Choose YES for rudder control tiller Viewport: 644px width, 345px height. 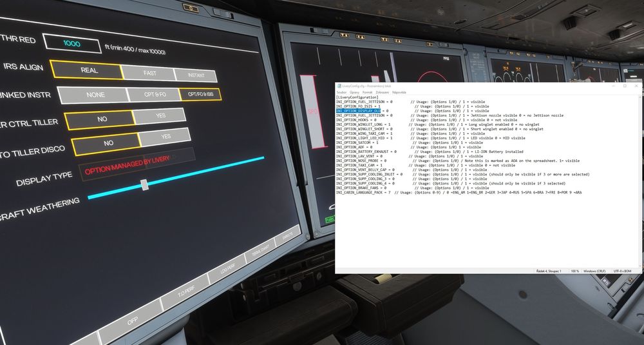[160, 116]
